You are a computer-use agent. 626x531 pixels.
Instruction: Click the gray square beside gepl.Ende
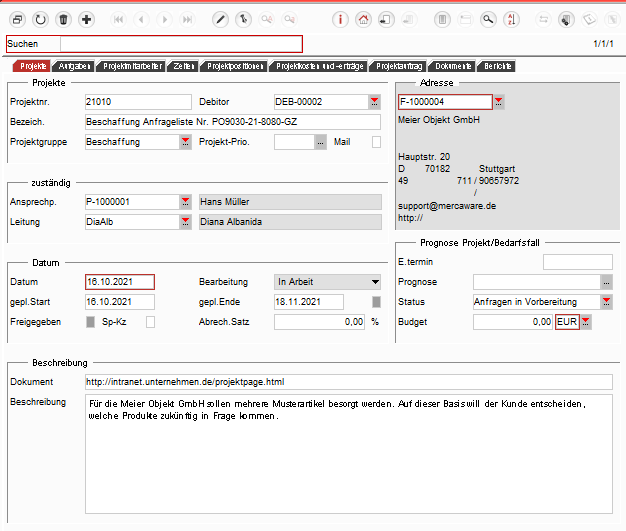(x=376, y=302)
